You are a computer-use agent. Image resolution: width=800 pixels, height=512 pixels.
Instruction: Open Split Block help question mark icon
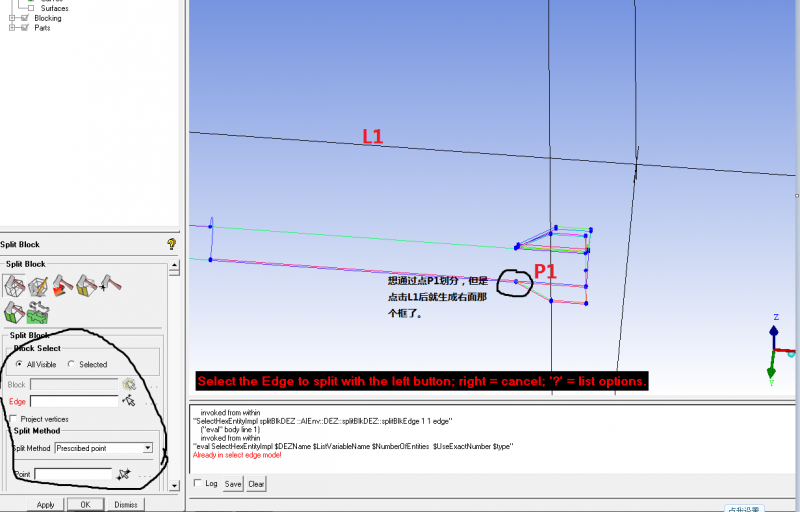(171, 244)
